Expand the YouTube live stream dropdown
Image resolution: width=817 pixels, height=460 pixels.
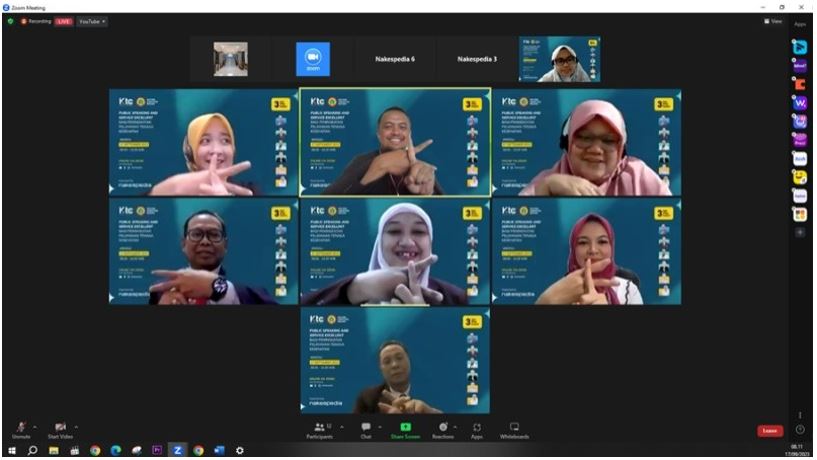[91, 21]
